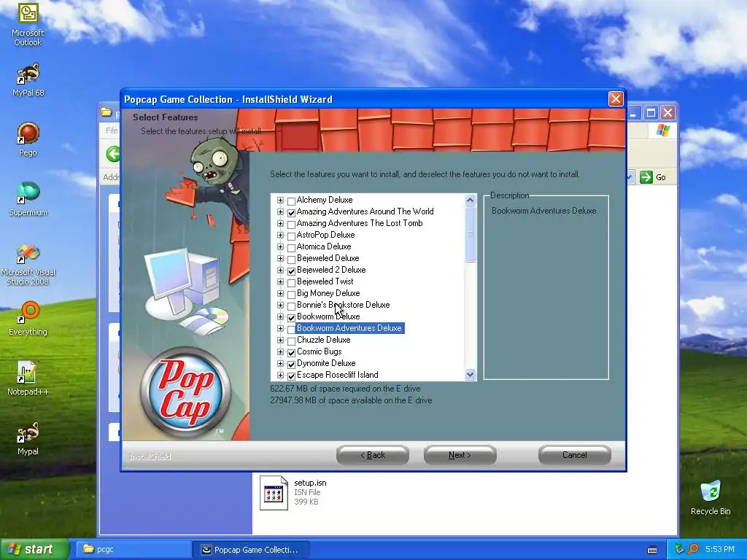Expand the AstroPop Deluxe tree node
This screenshot has height=560, width=747.
(x=280, y=236)
